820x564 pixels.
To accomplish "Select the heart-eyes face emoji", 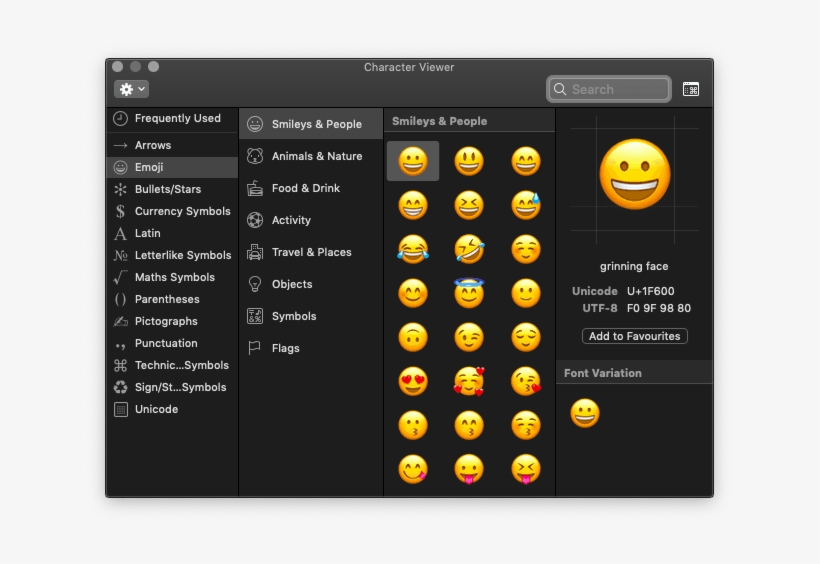I will click(x=413, y=381).
